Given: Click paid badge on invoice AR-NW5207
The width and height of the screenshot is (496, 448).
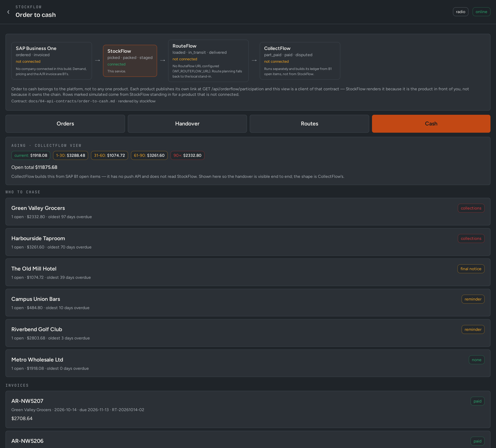Looking at the screenshot, I should 477,401.
